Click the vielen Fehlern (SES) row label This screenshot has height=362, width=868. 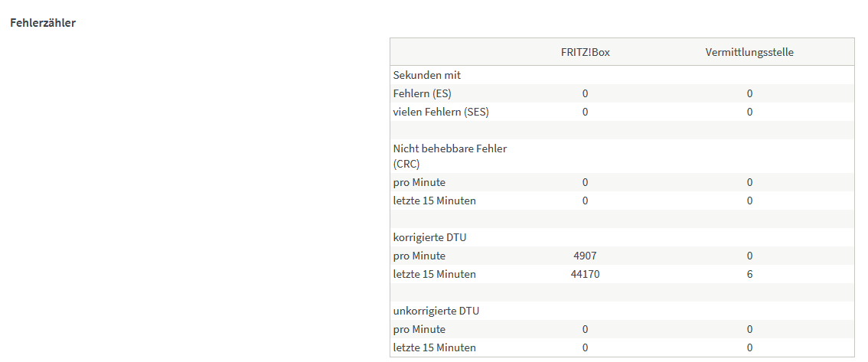(440, 112)
